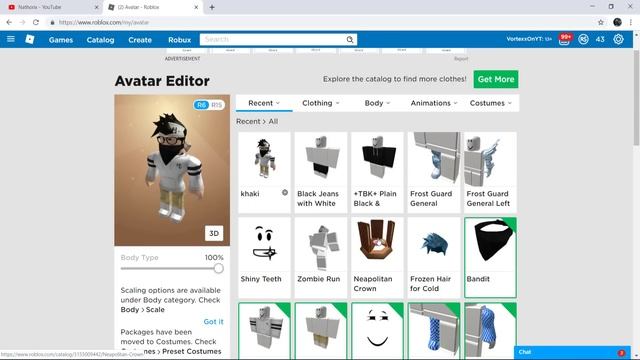Screen dimensions: 640x360
Task: Open the VortexxOnYT profile link
Action: [529, 39]
